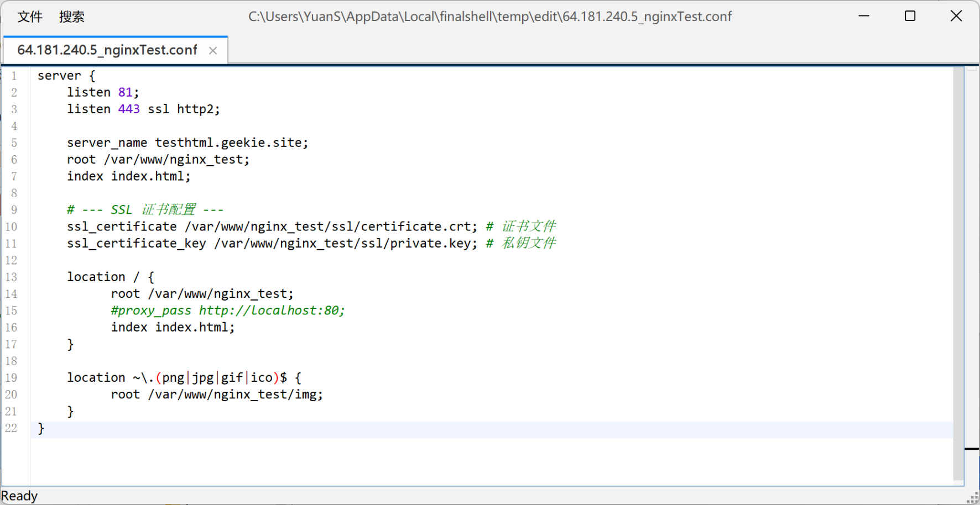
Task: Select the 64.181.240.5_nginxTest.conf tab
Action: (x=107, y=50)
